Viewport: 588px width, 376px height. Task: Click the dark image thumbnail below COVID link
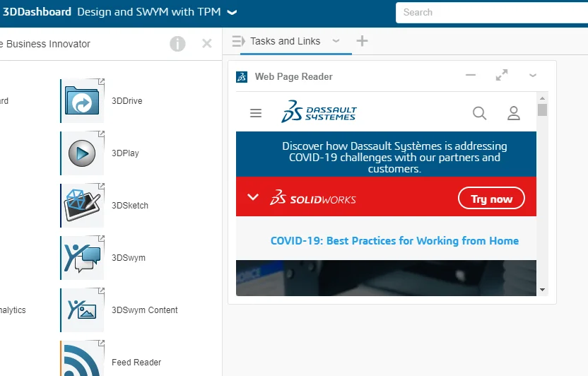click(x=386, y=278)
